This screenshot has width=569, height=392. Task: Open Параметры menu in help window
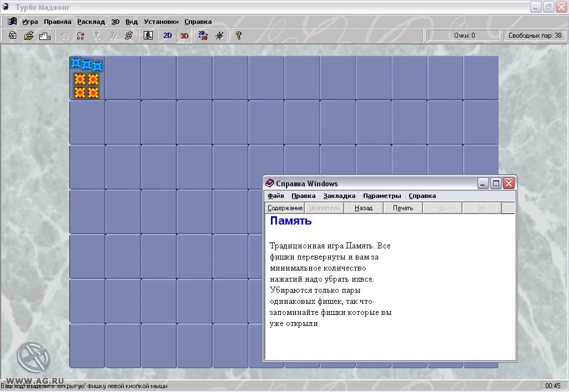(382, 196)
